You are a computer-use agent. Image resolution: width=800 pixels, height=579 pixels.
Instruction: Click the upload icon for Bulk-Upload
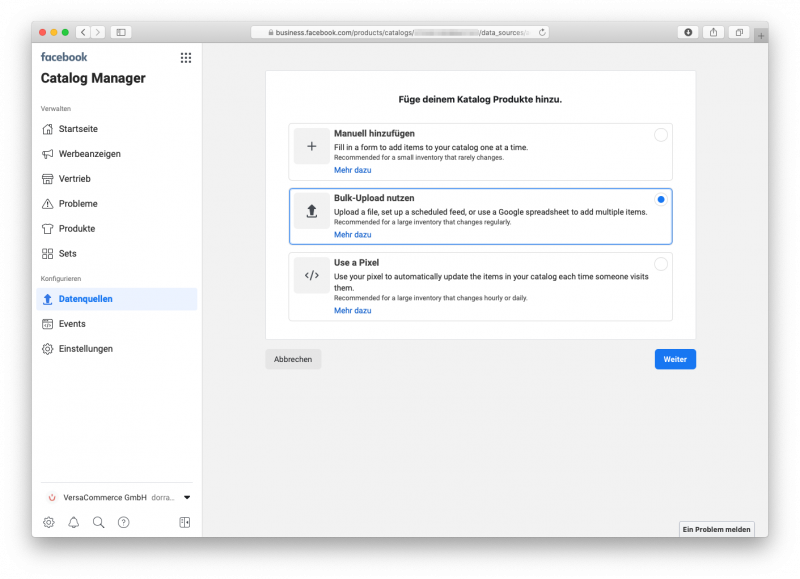point(312,211)
